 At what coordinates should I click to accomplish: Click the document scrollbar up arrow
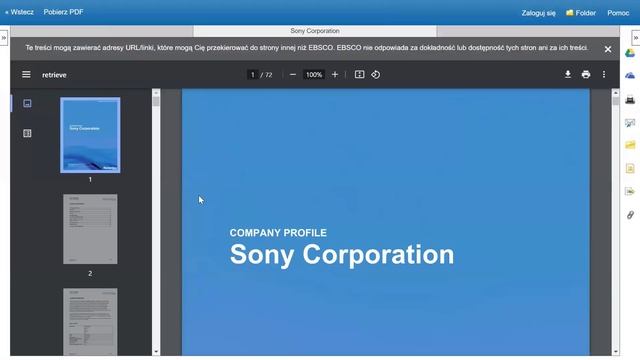(x=616, y=93)
